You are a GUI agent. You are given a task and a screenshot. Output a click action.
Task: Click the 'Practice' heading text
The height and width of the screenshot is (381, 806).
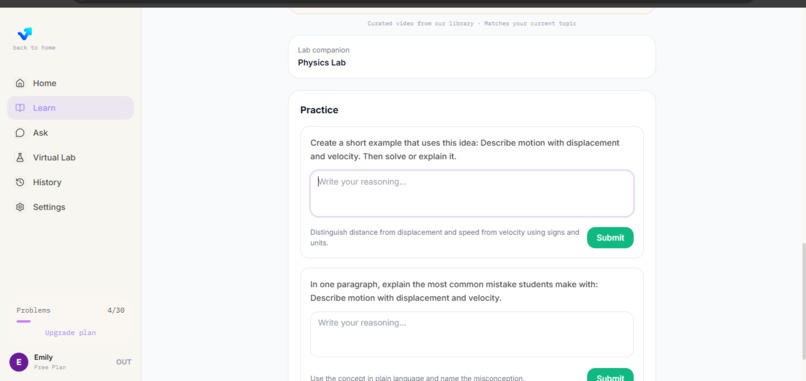pyautogui.click(x=319, y=110)
